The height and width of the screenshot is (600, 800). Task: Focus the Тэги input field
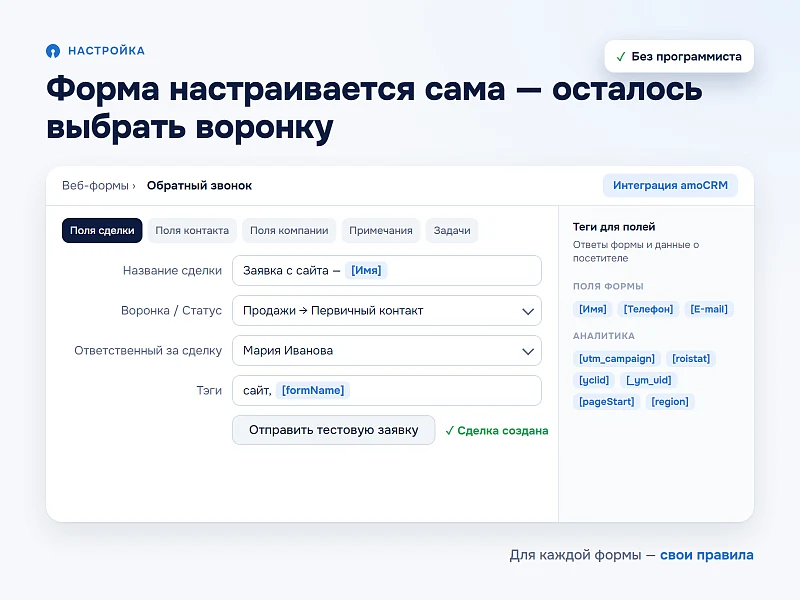pyautogui.click(x=387, y=390)
